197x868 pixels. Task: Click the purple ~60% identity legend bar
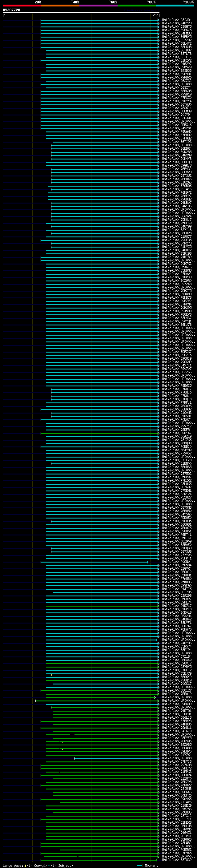pyautogui.click(x=99, y=6)
